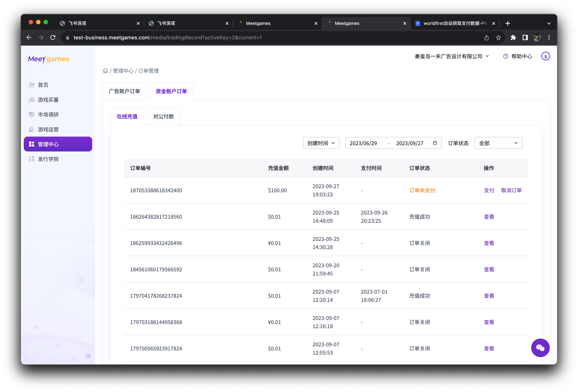
Task: Open the 订单状态 全部 dropdown
Action: [x=498, y=143]
